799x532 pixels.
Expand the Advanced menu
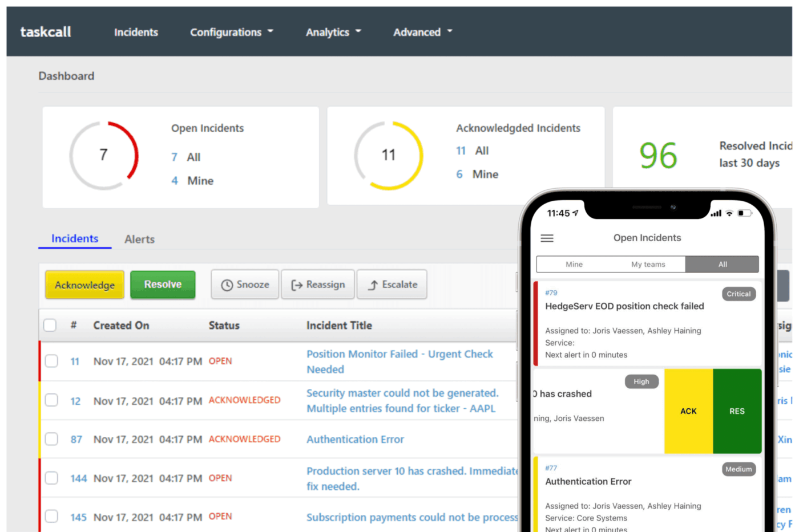click(x=422, y=33)
